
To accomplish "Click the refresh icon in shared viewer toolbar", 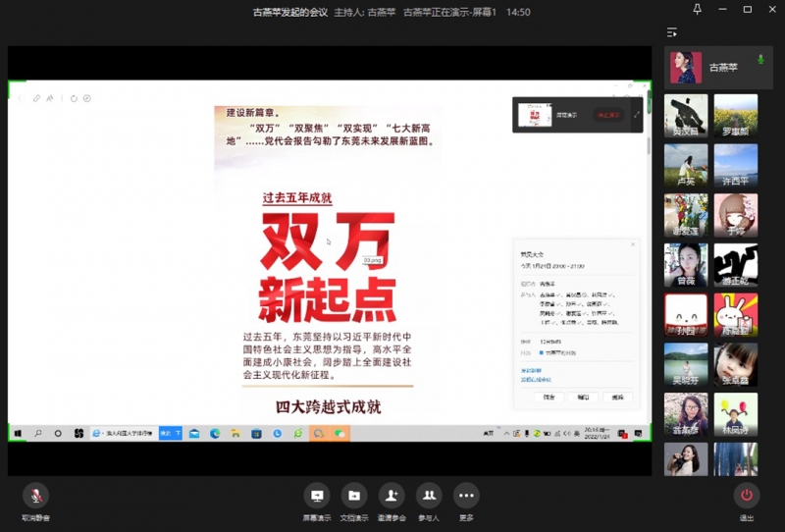I will point(74,99).
